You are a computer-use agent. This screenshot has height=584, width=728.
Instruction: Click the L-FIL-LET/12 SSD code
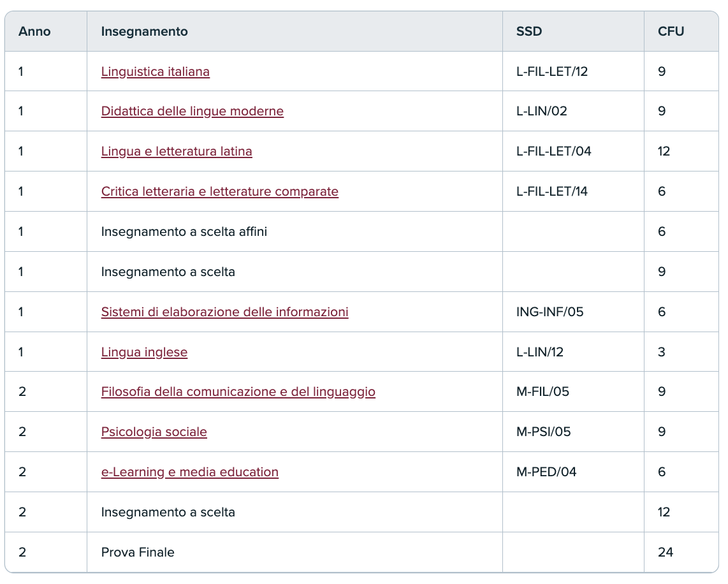552,71
